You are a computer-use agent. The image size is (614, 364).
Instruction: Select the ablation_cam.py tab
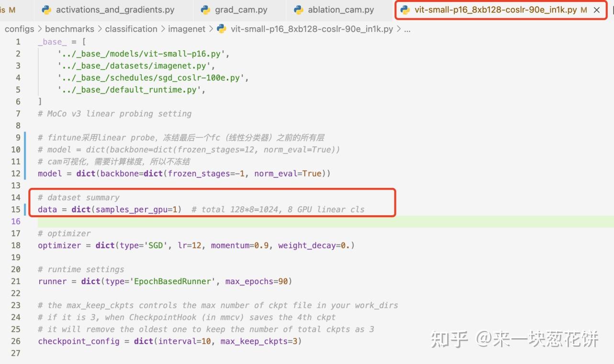click(x=334, y=10)
